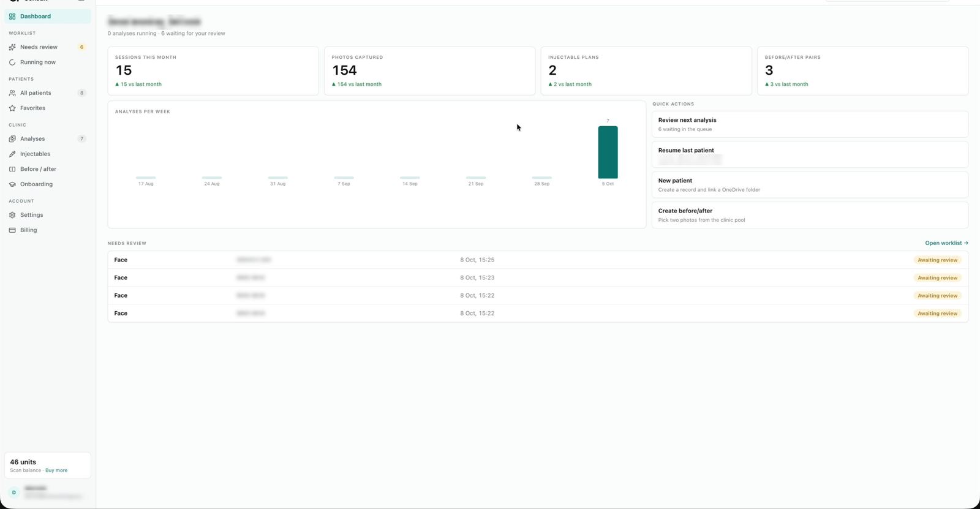Click the Favorites star icon
Screen dimensions: 980x509
12,108
